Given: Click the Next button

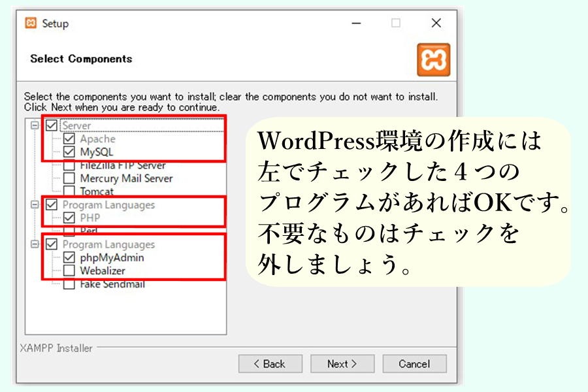Looking at the screenshot, I should click(342, 364).
